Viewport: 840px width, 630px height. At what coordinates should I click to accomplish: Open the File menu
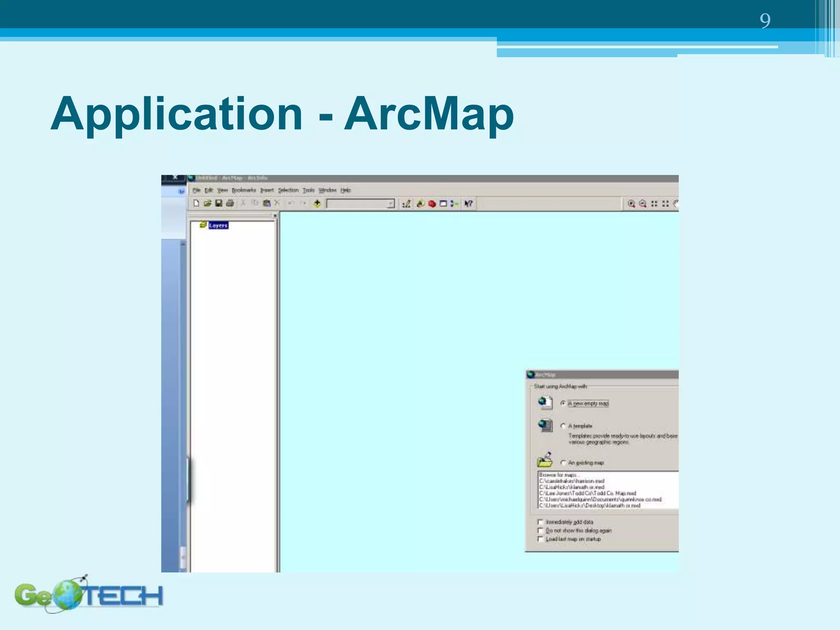coord(196,190)
